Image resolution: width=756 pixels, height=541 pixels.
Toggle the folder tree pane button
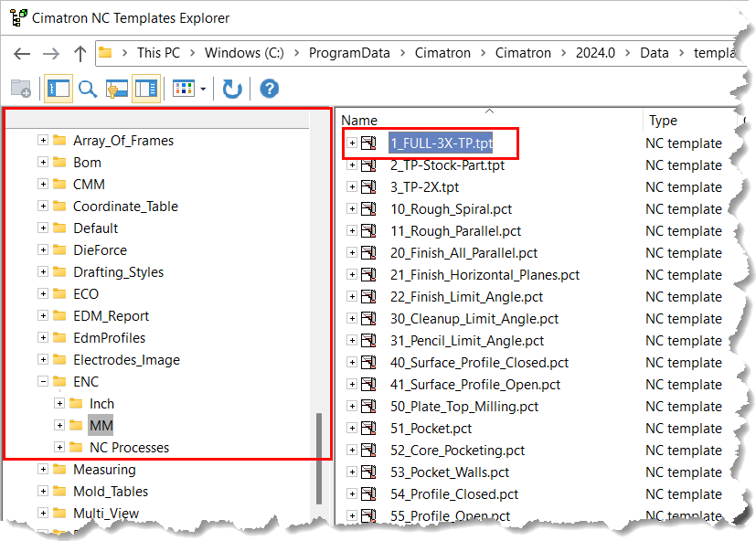click(x=59, y=89)
